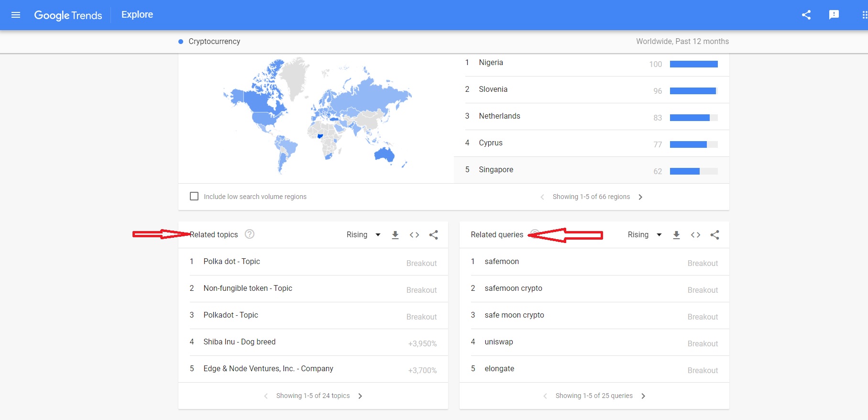Viewport: 868px width, 420px height.
Task: Open Rising dropdown in Related topics
Action: 363,235
